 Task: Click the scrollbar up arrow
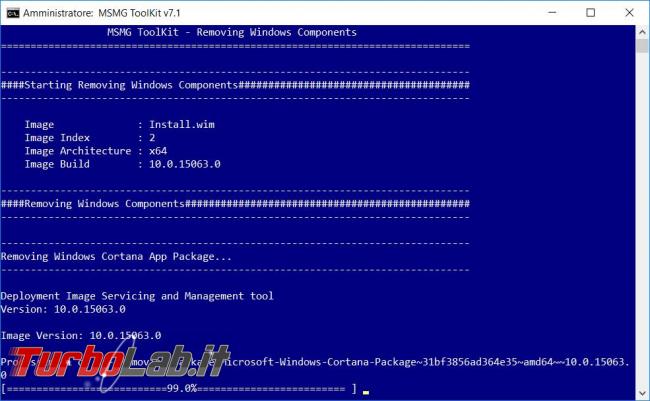[x=643, y=32]
